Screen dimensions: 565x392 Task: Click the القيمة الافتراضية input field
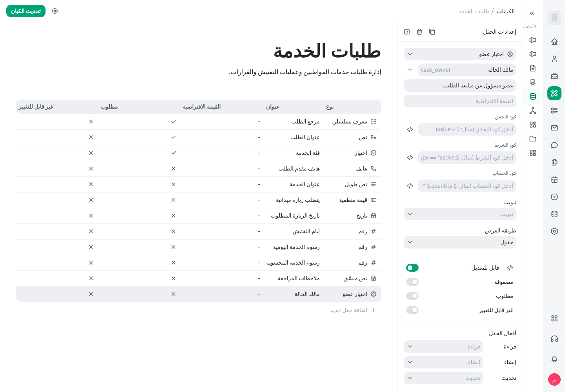460,101
